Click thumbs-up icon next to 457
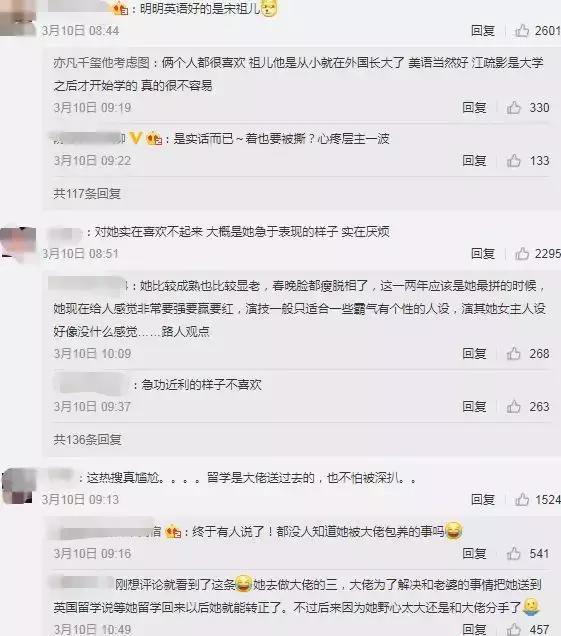 (514, 629)
